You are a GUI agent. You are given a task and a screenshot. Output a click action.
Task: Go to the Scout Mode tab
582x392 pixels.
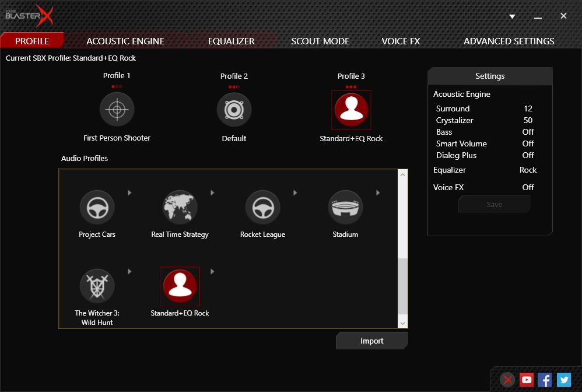point(320,41)
